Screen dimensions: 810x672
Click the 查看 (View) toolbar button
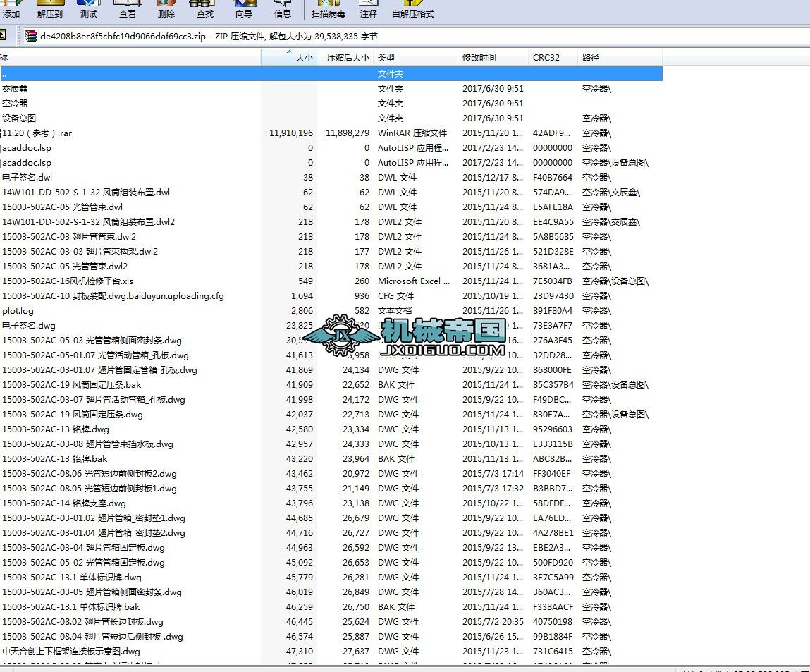click(x=128, y=9)
